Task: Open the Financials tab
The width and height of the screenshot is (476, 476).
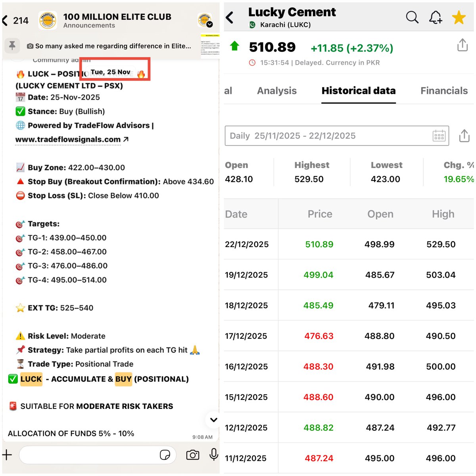Action: coord(444,91)
